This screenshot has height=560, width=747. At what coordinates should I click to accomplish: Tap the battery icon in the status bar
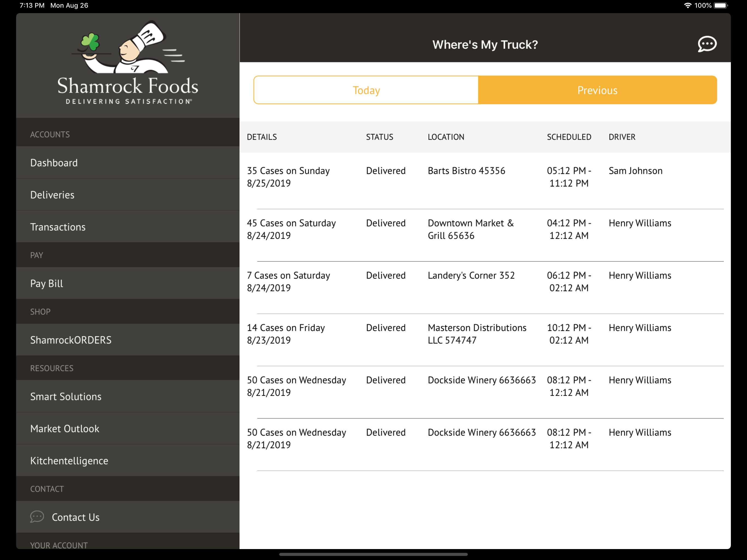tap(721, 5)
